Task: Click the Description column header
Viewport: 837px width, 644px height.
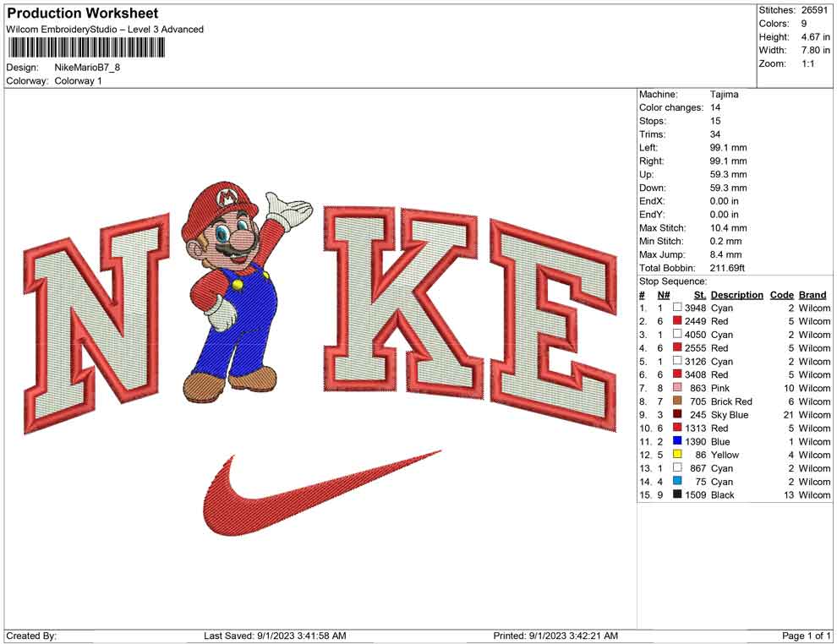Action: (736, 295)
